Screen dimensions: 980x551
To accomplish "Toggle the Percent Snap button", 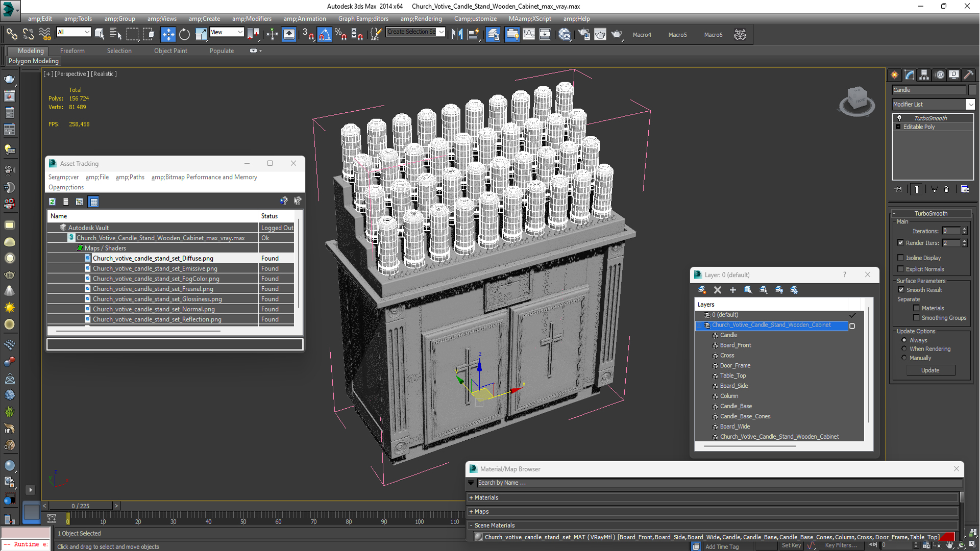I will (x=340, y=34).
